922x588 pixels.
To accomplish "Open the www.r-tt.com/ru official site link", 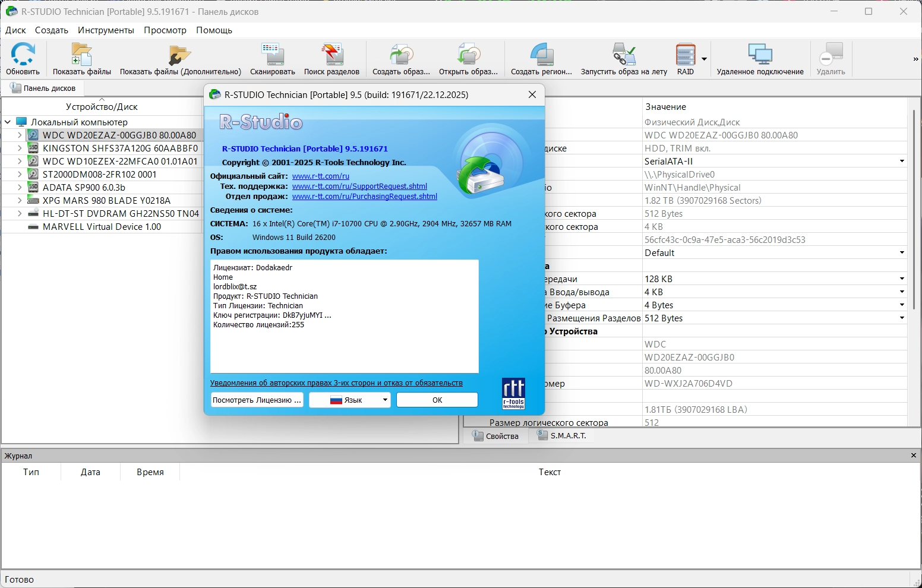I will [321, 176].
